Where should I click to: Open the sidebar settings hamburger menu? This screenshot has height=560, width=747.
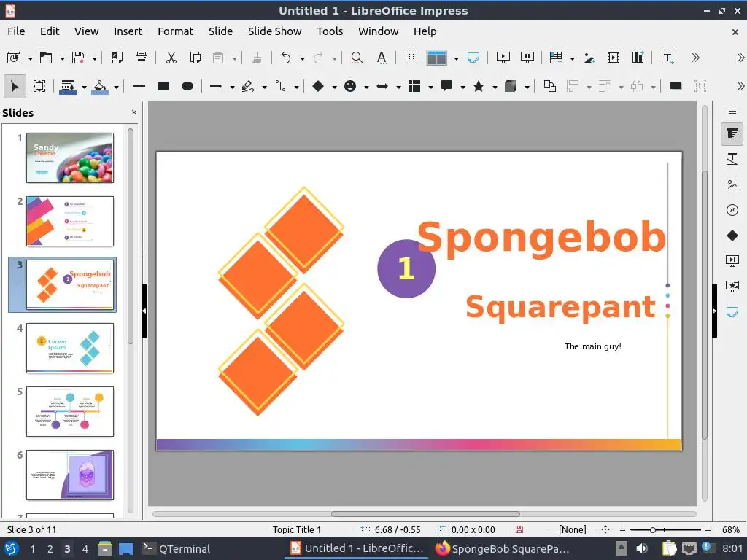732,112
